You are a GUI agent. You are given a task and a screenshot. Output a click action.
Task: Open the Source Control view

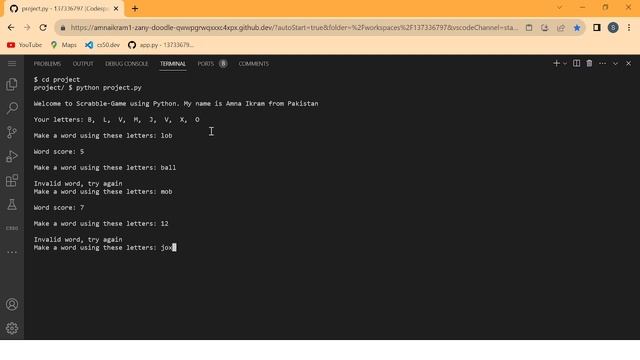pos(12,132)
